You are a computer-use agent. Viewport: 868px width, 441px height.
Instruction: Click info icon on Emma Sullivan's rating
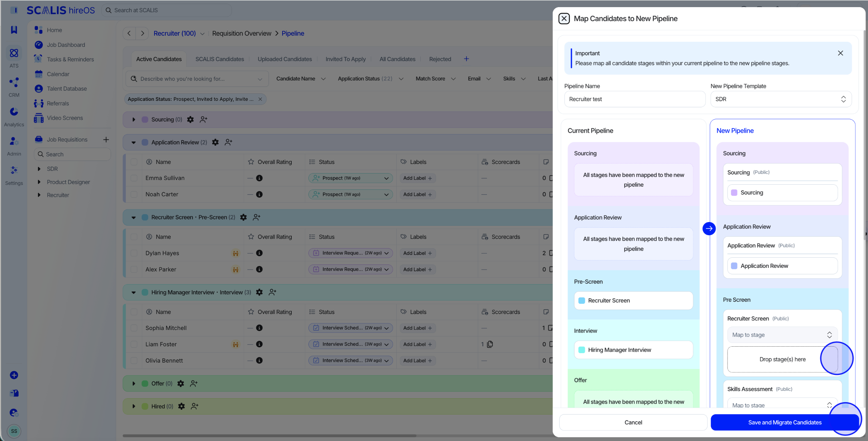point(259,178)
